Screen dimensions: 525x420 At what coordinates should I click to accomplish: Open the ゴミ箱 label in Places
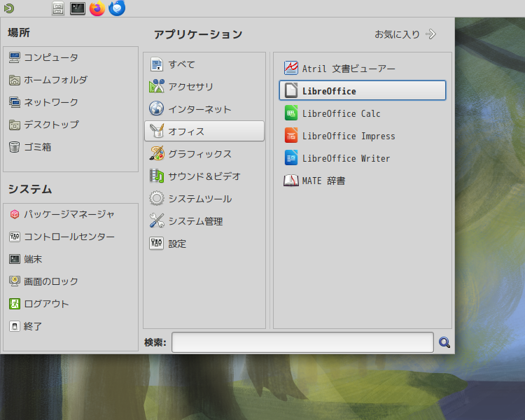click(x=38, y=147)
